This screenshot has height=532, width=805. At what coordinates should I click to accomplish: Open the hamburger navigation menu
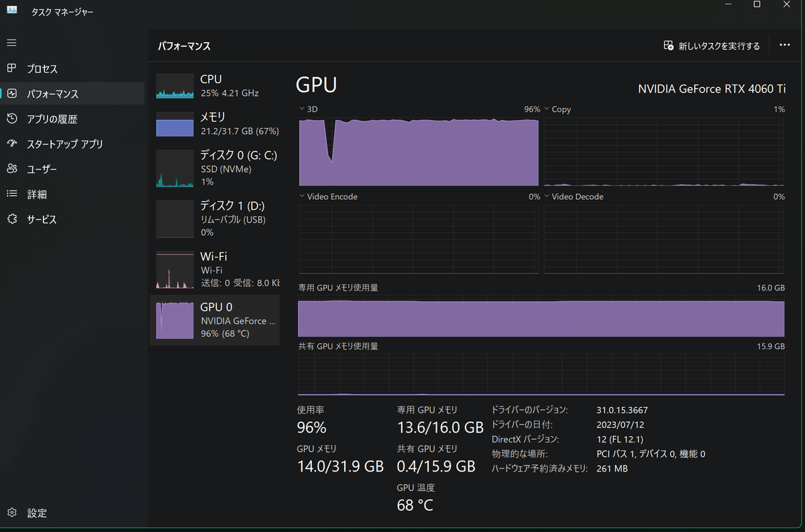coord(11,43)
